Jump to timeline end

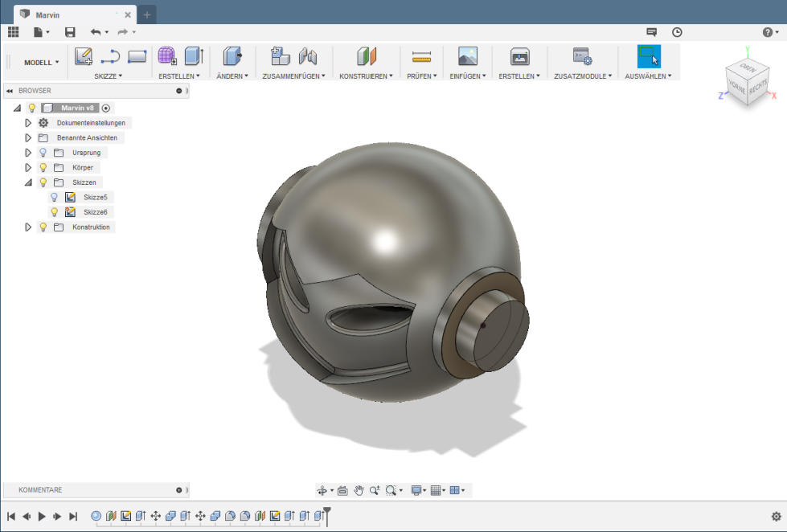click(73, 516)
